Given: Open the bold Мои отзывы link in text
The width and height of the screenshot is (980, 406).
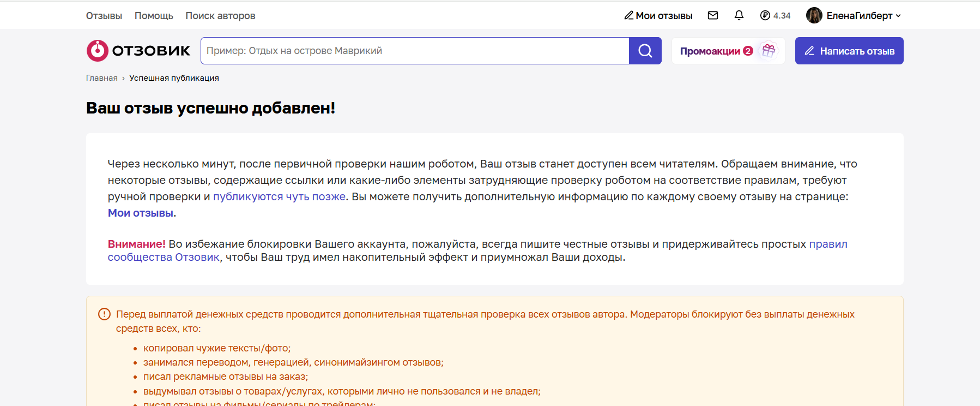Looking at the screenshot, I should [141, 213].
